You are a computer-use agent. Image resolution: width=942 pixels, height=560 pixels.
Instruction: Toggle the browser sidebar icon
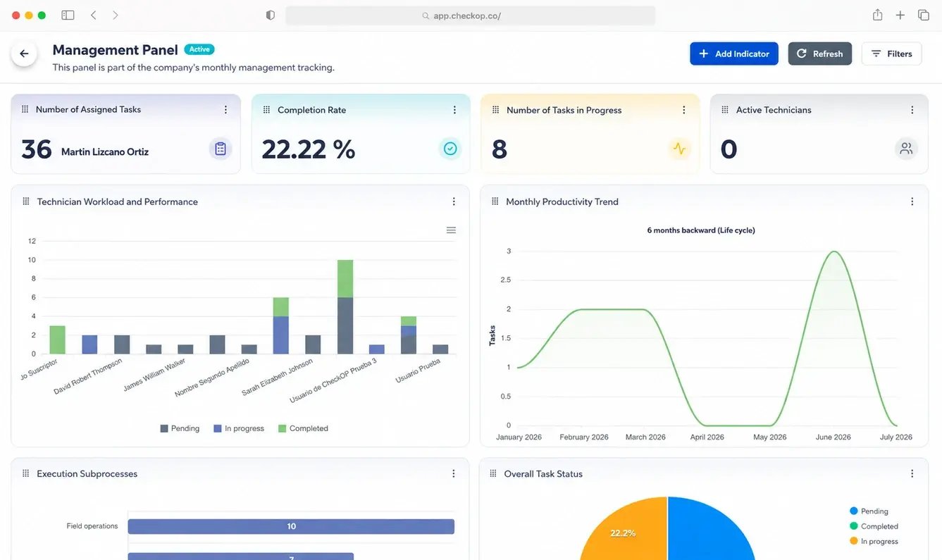pyautogui.click(x=68, y=15)
